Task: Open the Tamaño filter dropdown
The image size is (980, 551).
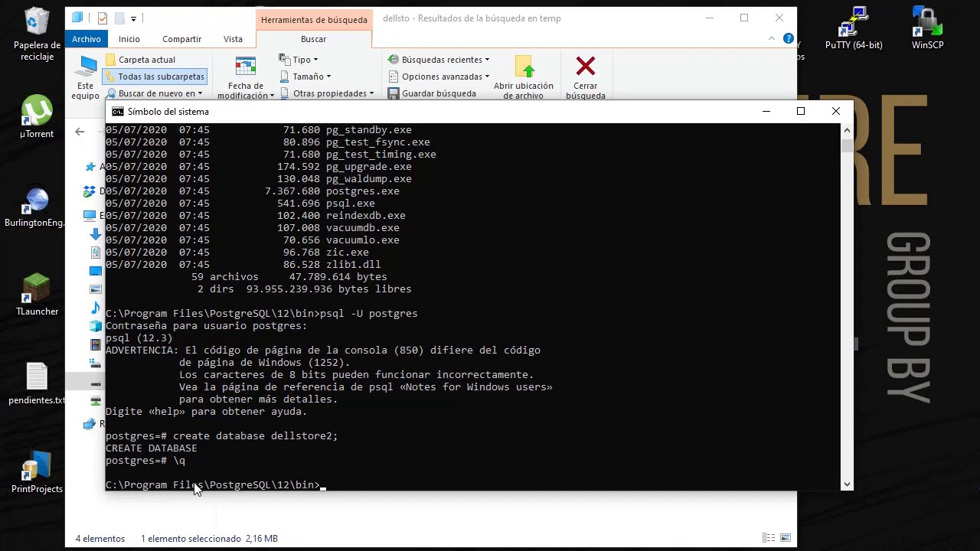Action: point(305,77)
